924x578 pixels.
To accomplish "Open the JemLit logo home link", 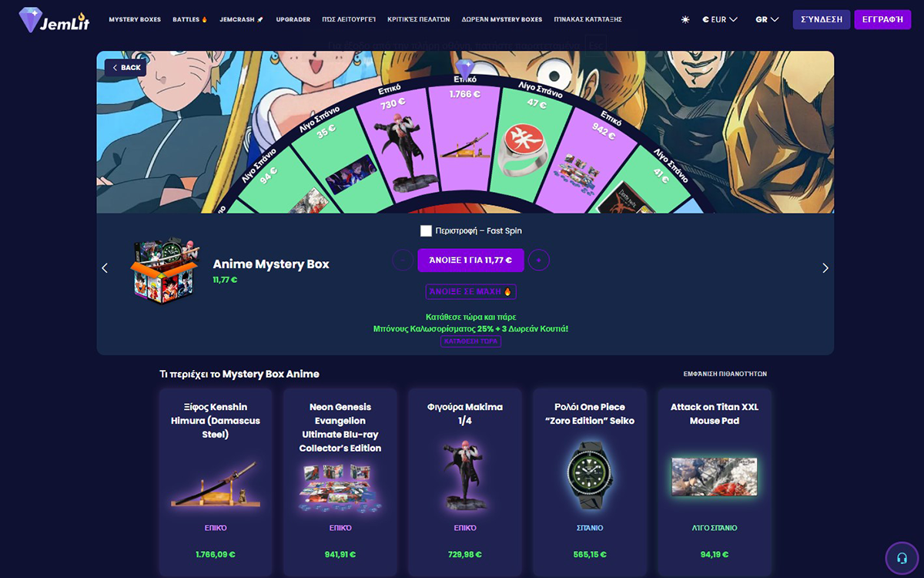I will click(54, 19).
